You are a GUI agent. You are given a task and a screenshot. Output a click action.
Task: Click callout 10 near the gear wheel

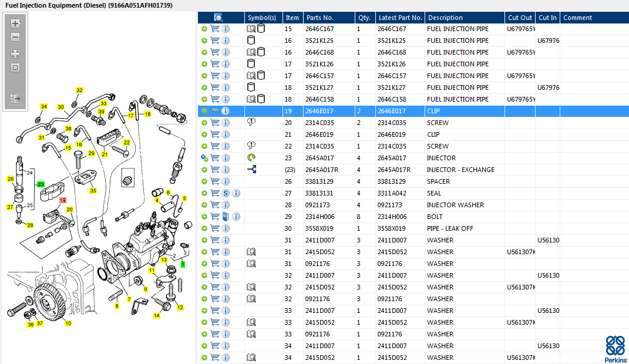[x=68, y=323]
